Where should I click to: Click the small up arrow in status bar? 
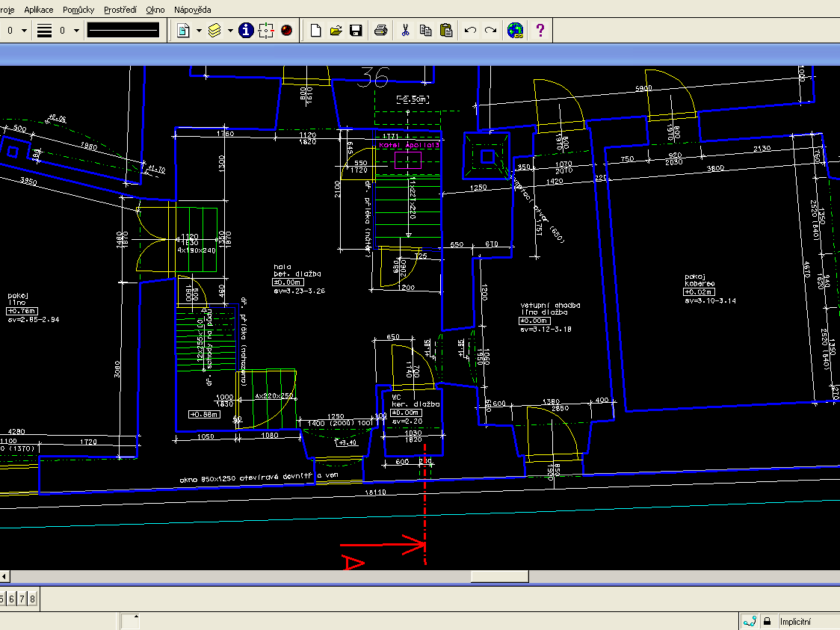(136, 617)
